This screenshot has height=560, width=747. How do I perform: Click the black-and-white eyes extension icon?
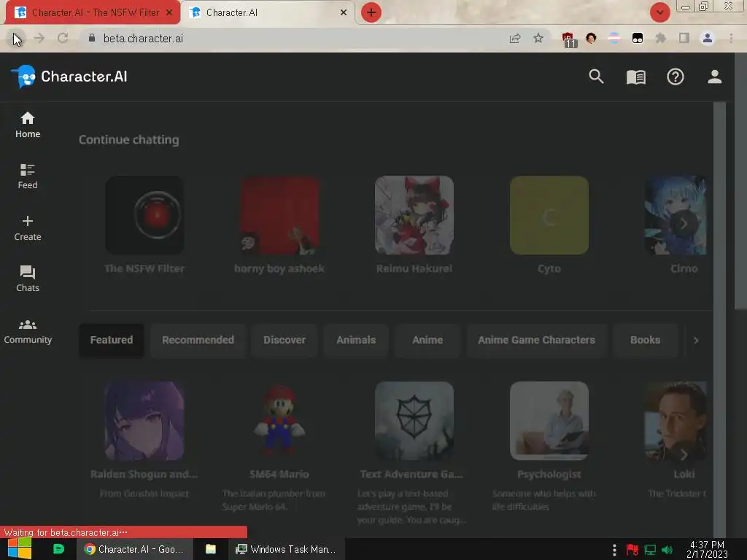pyautogui.click(x=638, y=38)
